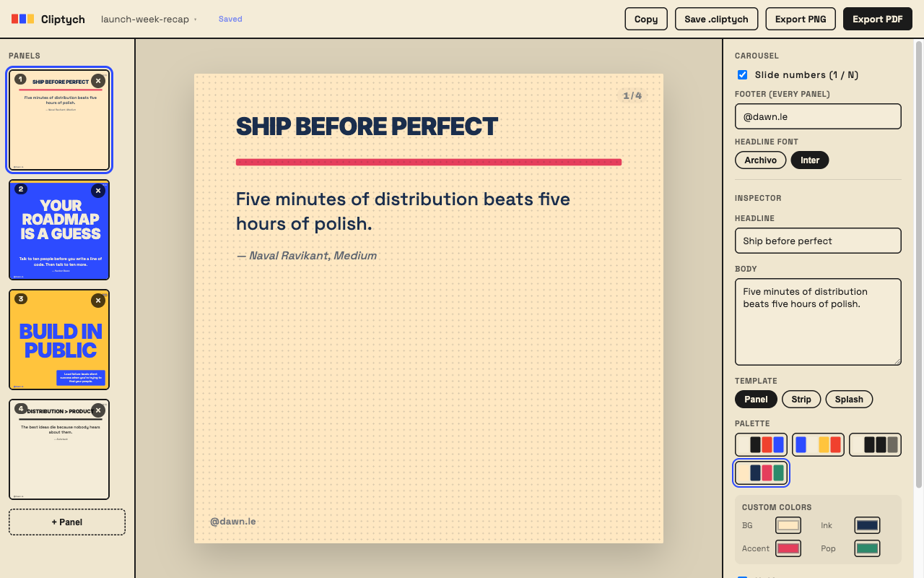Image resolution: width=924 pixels, height=578 pixels.
Task: Open the Pop custom color swatch
Action: (x=867, y=548)
